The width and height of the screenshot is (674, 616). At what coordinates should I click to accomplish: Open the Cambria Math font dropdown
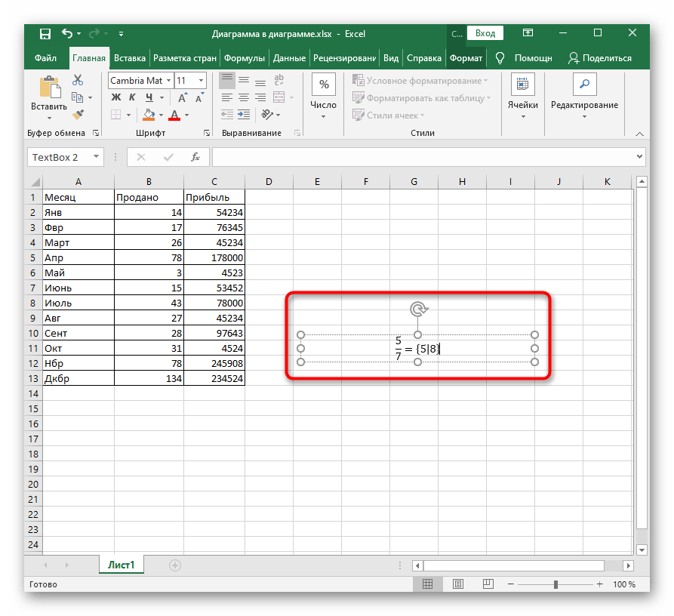point(168,80)
